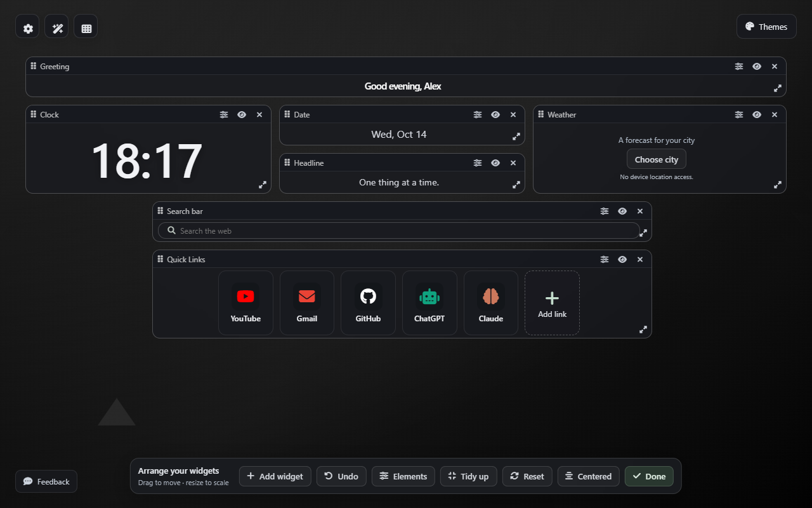Viewport: 812px width, 508px height.
Task: Open Clock widget settings sliders
Action: [x=224, y=114]
